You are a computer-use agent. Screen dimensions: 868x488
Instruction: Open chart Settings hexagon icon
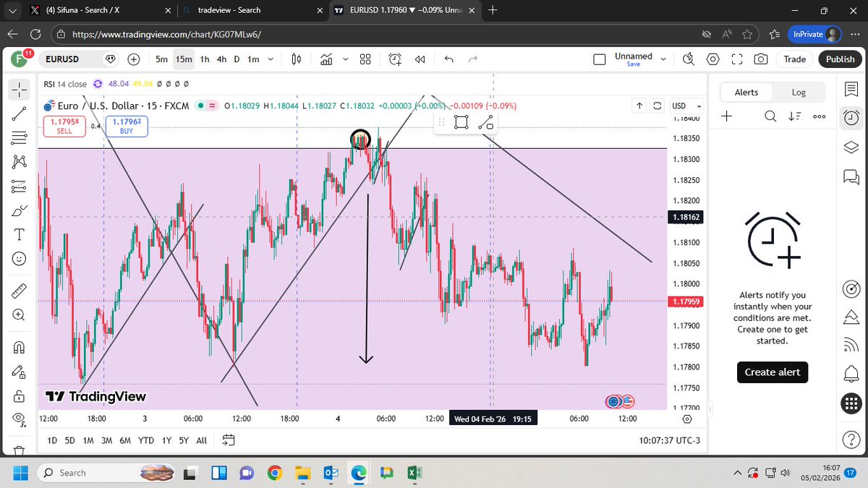pos(713,59)
